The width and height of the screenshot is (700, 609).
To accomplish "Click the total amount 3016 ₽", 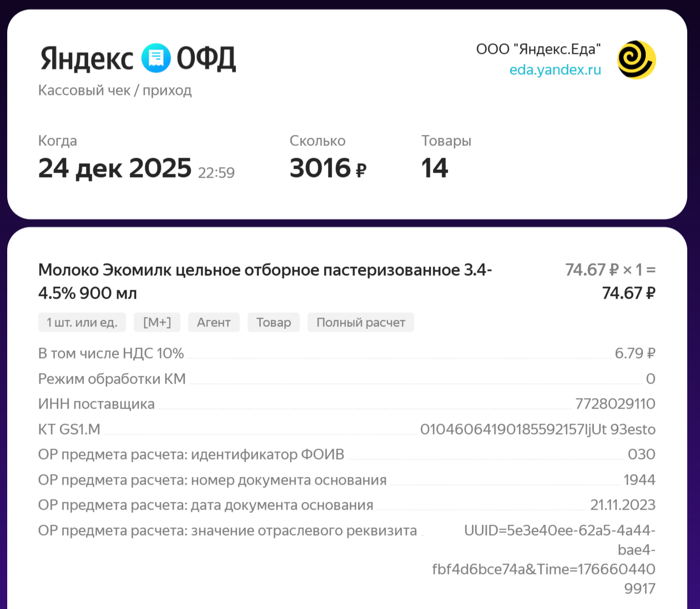I will click(328, 168).
